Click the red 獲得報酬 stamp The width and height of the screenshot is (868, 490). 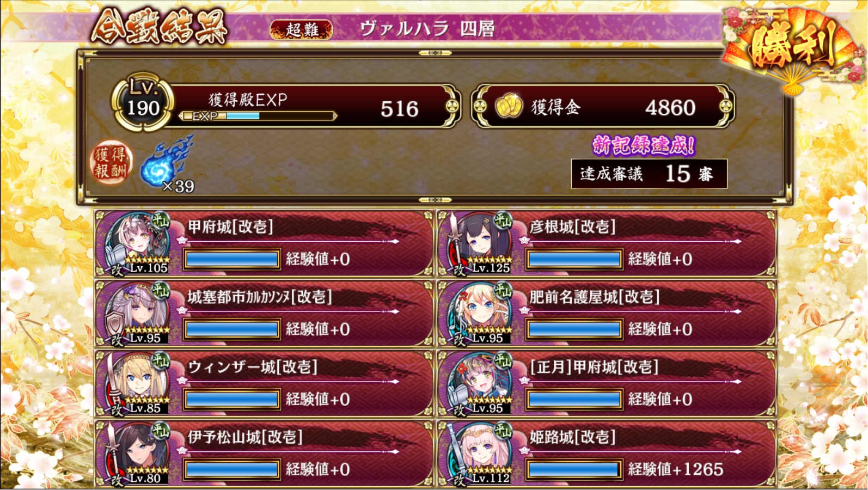pos(111,162)
